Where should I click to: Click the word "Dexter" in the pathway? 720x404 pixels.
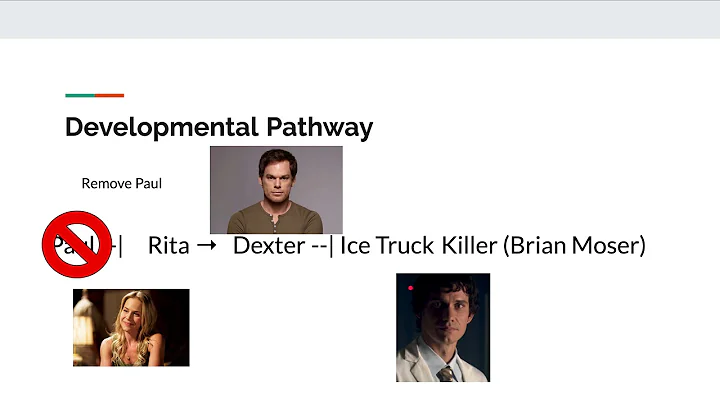pos(268,245)
